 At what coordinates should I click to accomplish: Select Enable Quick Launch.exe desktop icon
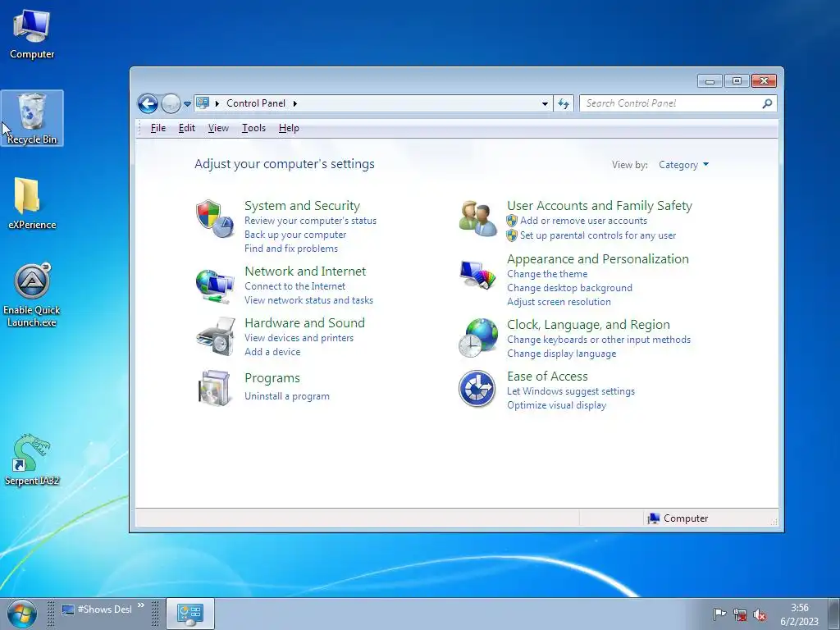click(32, 294)
